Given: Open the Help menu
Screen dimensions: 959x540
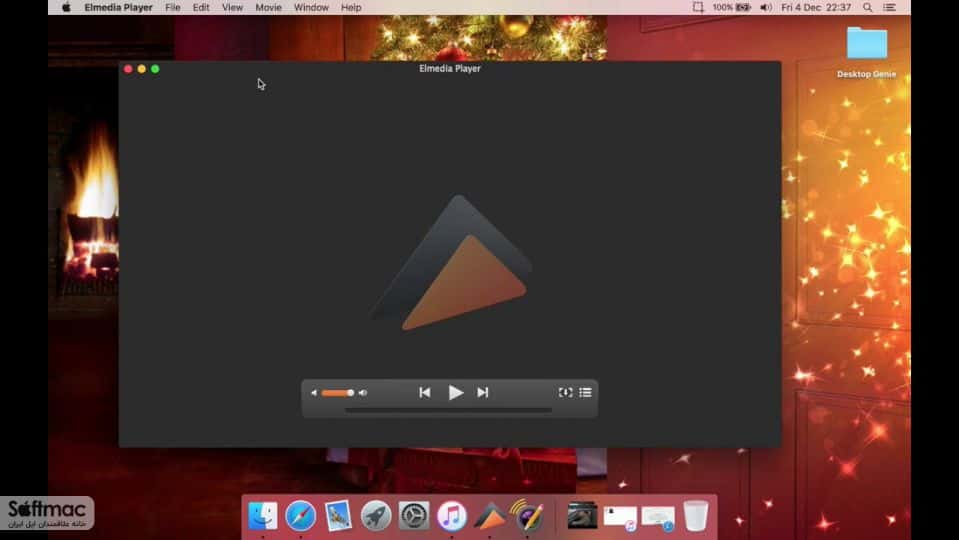Looking at the screenshot, I should coord(351,7).
